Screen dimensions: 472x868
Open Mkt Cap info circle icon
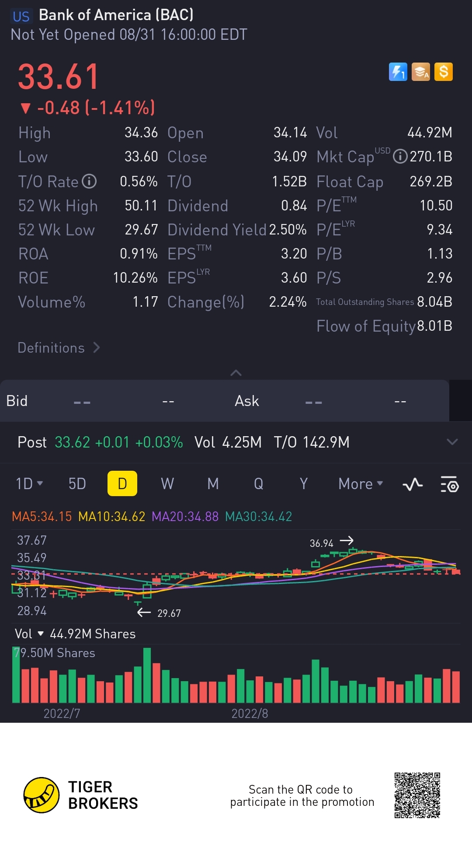coord(400,157)
